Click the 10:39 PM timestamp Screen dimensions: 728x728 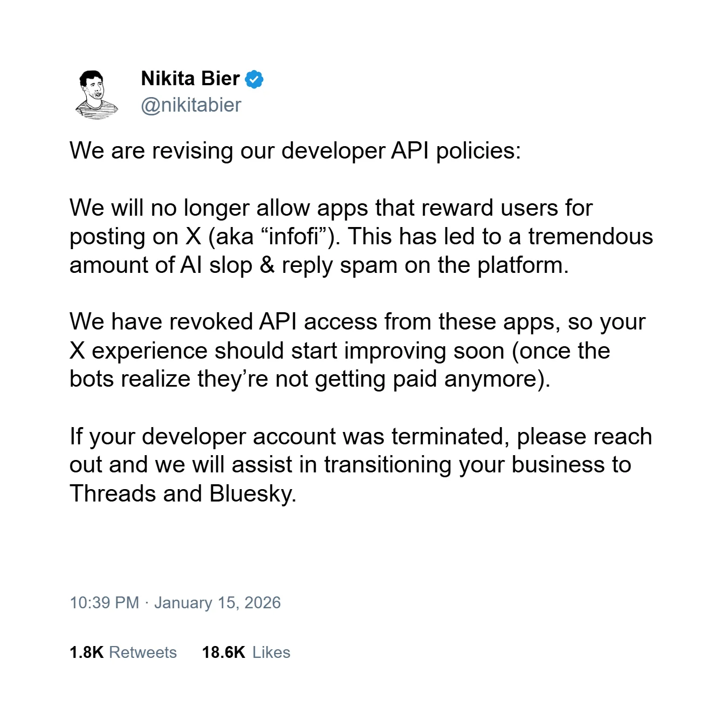(104, 602)
